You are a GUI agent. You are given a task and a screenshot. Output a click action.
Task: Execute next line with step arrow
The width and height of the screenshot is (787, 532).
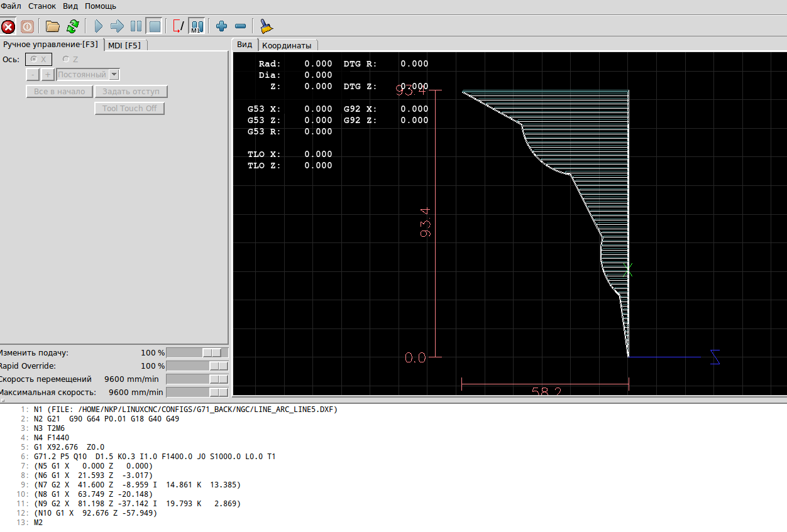click(x=117, y=26)
